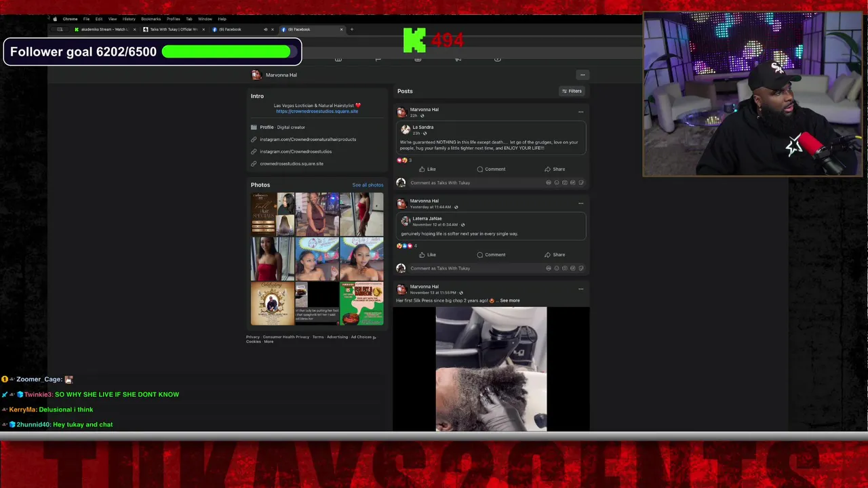Comment on the Laterra JaNae shared post
The image size is (868, 488).
tap(491, 255)
